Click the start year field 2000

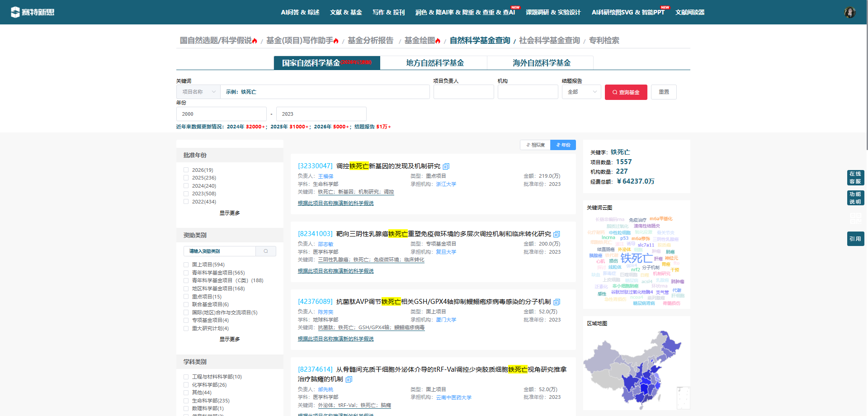tap(222, 114)
